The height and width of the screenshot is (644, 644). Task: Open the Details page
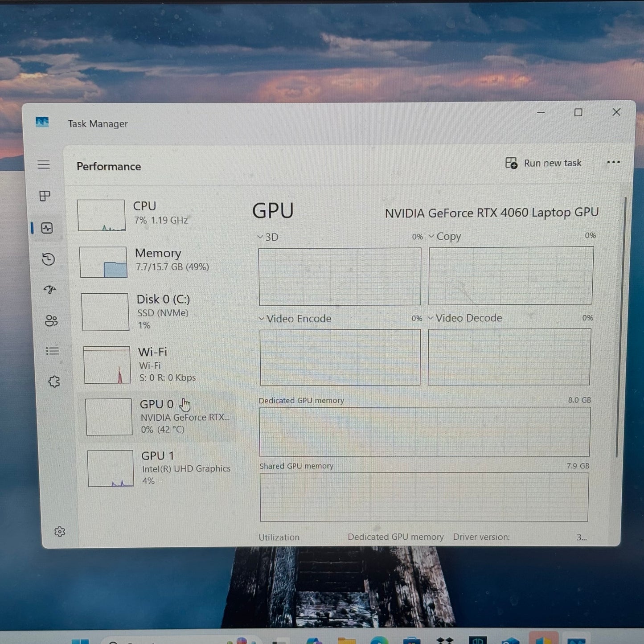coord(52,351)
